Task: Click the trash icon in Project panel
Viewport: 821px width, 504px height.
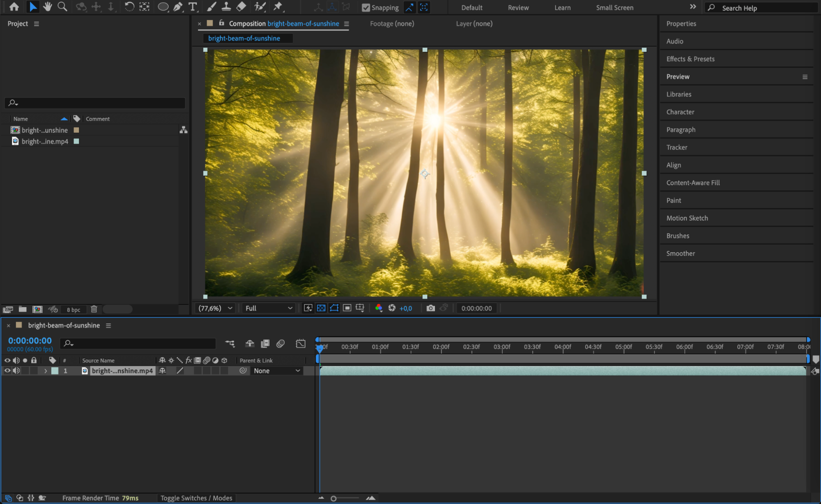Action: (x=94, y=309)
